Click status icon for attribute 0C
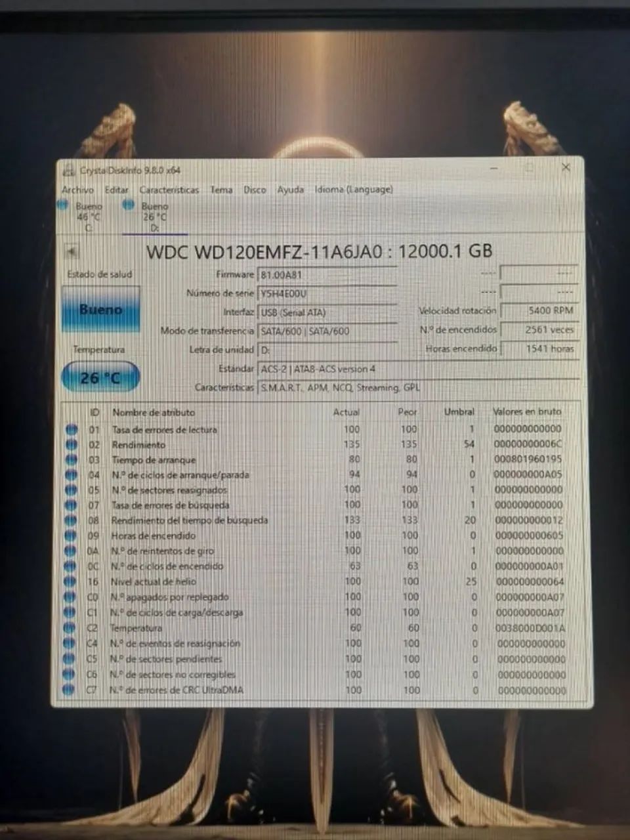630x840 pixels. pyautogui.click(x=70, y=566)
